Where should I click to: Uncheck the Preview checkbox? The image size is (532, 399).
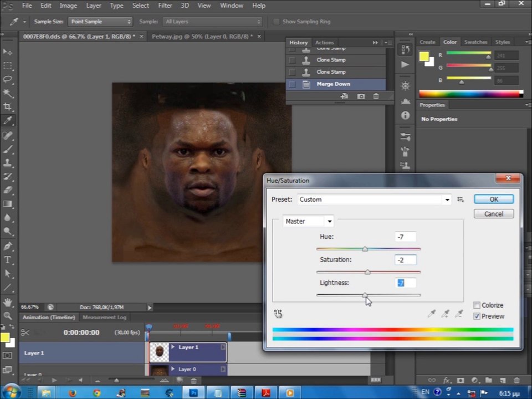pos(477,316)
